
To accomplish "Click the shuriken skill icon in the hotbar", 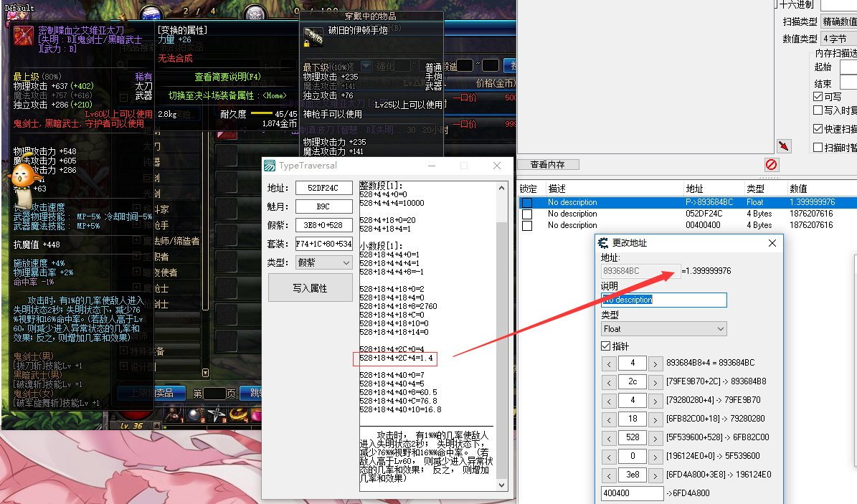I will coord(216,414).
